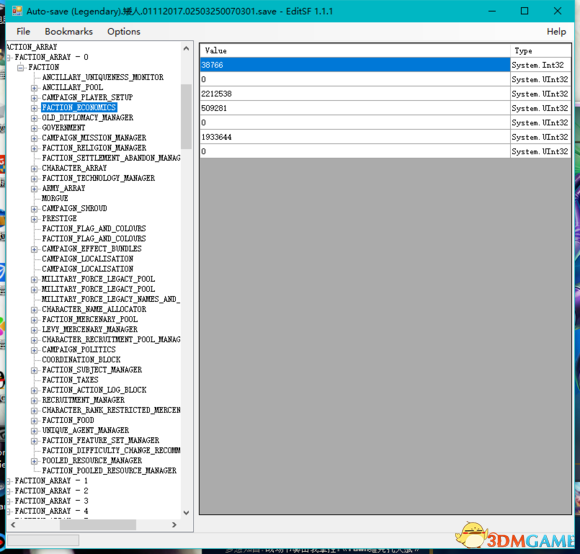Click the EditSF app icon in title bar

click(17, 11)
